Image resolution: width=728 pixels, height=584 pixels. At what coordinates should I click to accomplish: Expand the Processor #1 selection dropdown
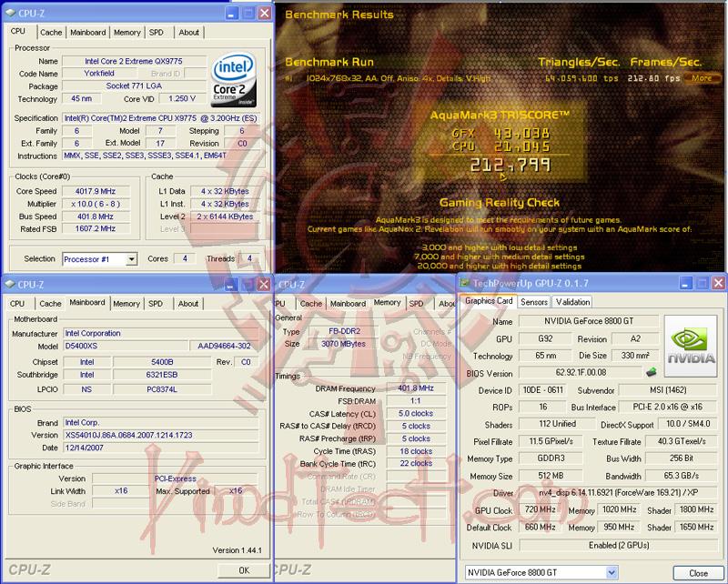click(131, 259)
